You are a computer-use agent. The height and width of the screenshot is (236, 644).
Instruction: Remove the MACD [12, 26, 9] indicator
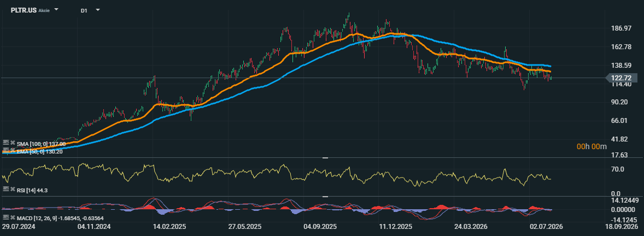point(13,217)
